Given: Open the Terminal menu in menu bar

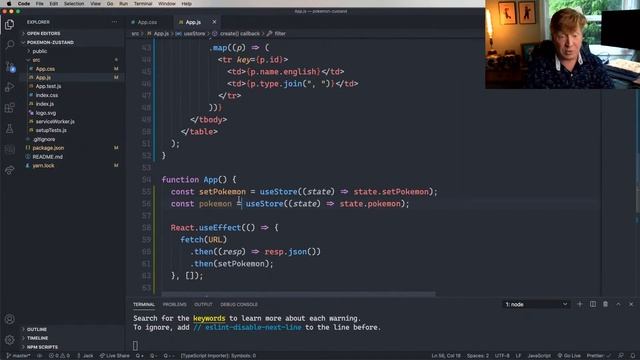Looking at the screenshot, I should (x=143, y=4).
